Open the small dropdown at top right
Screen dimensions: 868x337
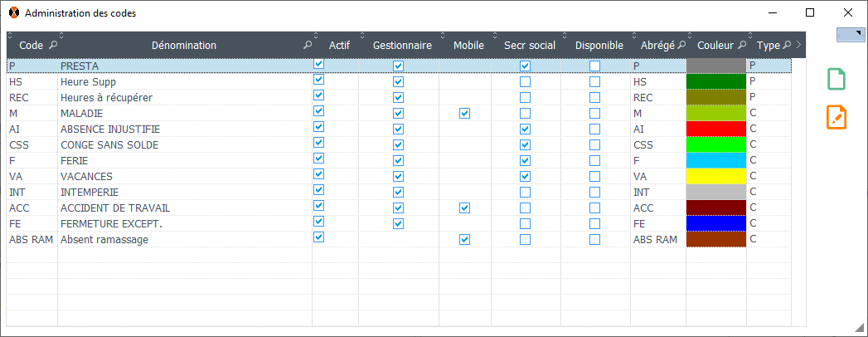point(851,33)
